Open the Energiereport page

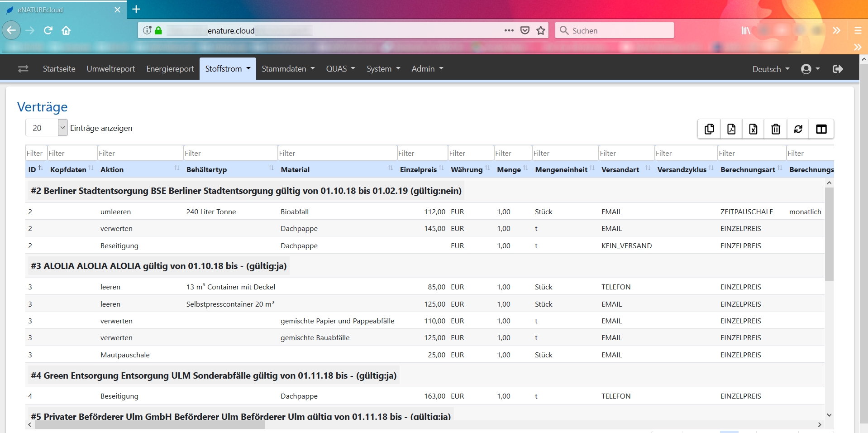tap(170, 69)
